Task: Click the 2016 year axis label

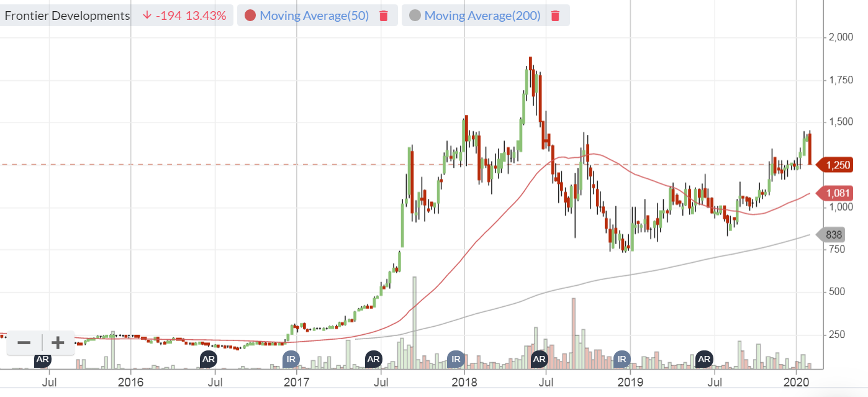Action: point(131,381)
